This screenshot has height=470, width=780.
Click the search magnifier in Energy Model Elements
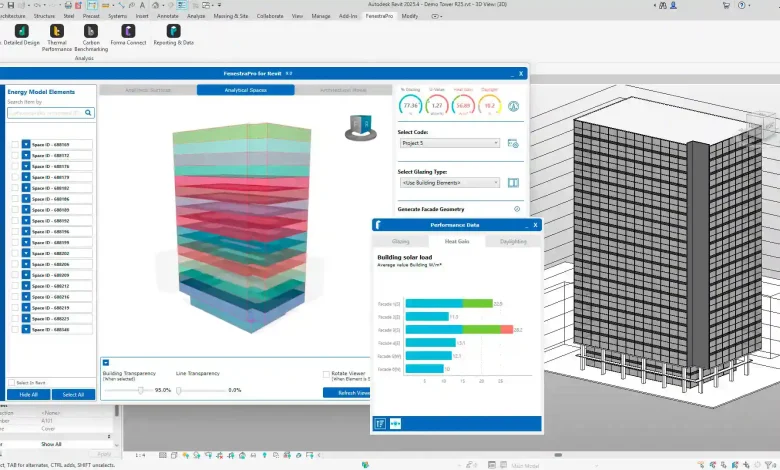coord(88,113)
